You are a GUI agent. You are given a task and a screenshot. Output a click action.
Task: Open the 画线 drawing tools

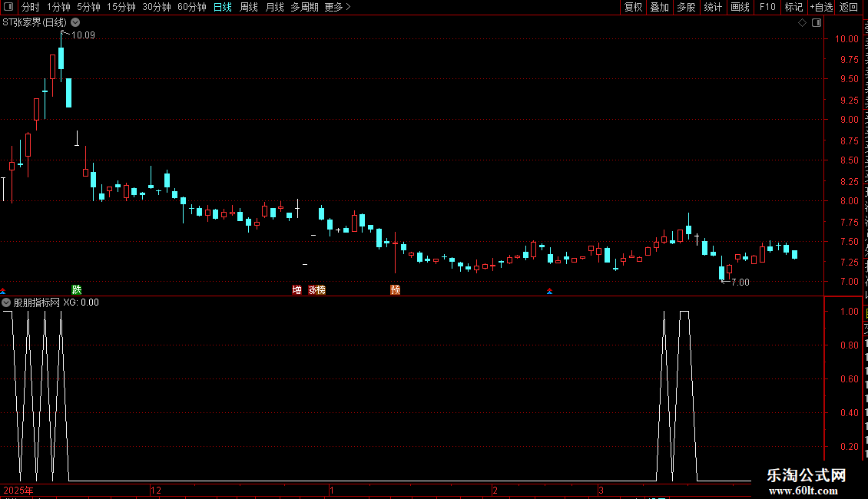pos(740,7)
